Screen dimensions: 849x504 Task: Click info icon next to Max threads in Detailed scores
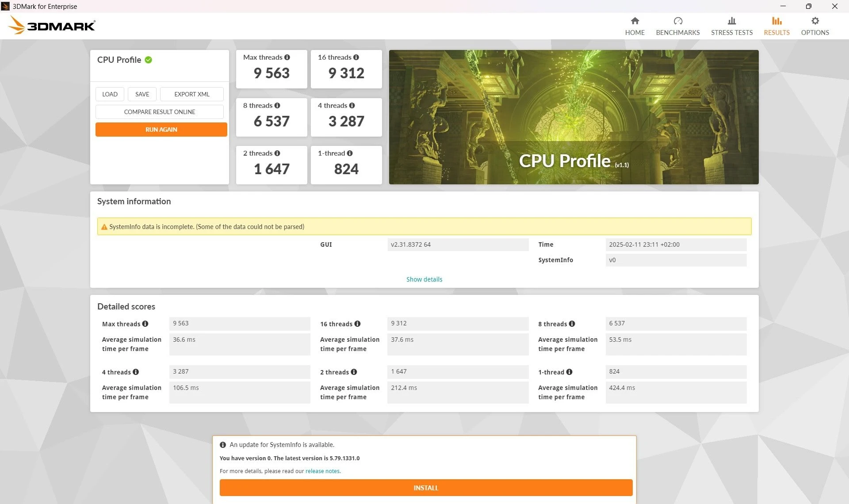pyautogui.click(x=145, y=324)
